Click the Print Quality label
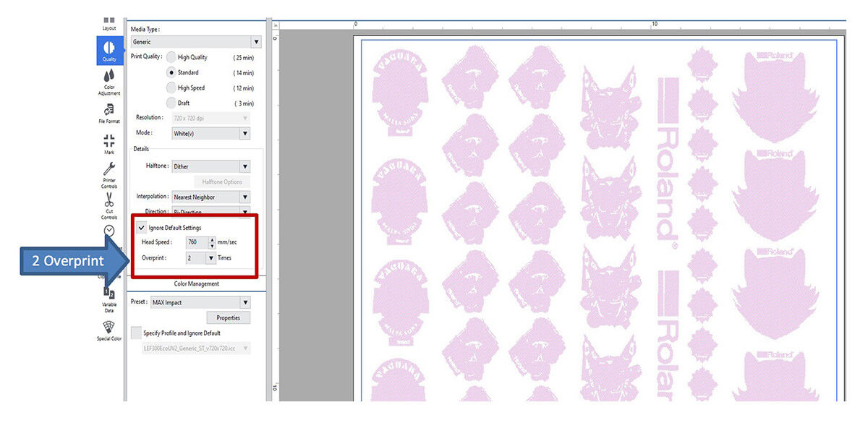 [x=147, y=57]
